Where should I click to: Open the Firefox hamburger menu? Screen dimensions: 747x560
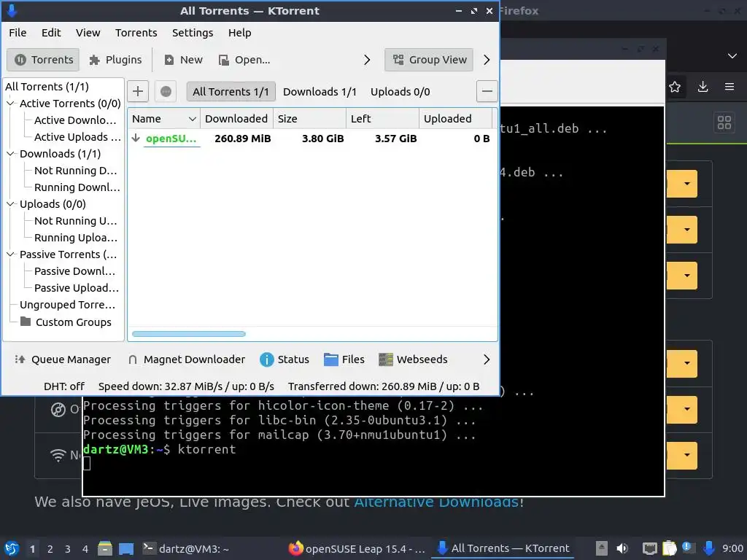click(729, 87)
